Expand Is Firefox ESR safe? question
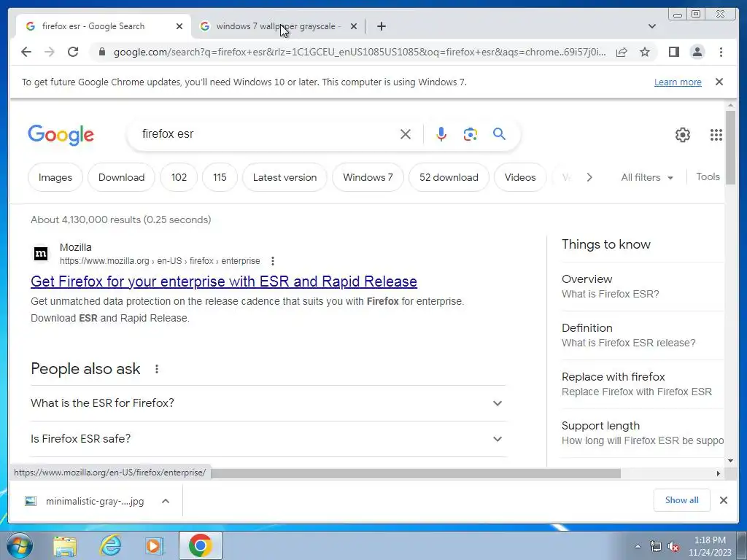The height and width of the screenshot is (560, 747). pyautogui.click(x=268, y=439)
